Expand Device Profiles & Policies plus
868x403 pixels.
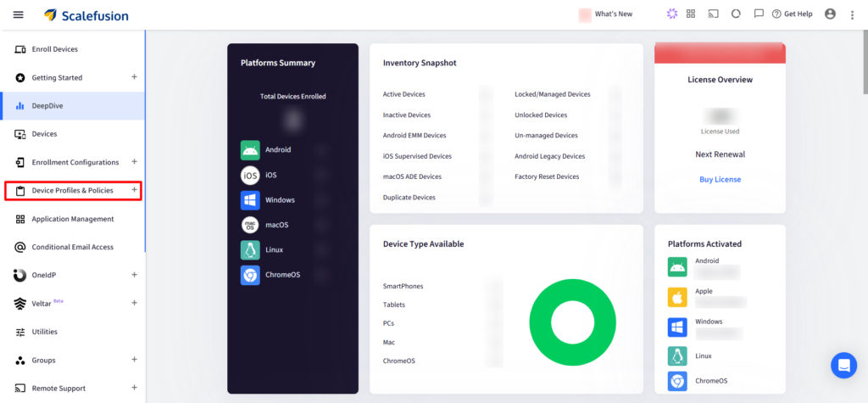(134, 190)
